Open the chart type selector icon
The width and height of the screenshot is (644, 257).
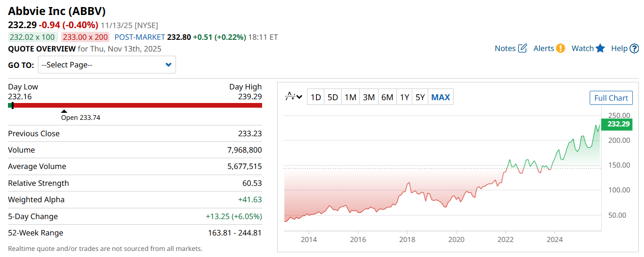pyautogui.click(x=294, y=97)
